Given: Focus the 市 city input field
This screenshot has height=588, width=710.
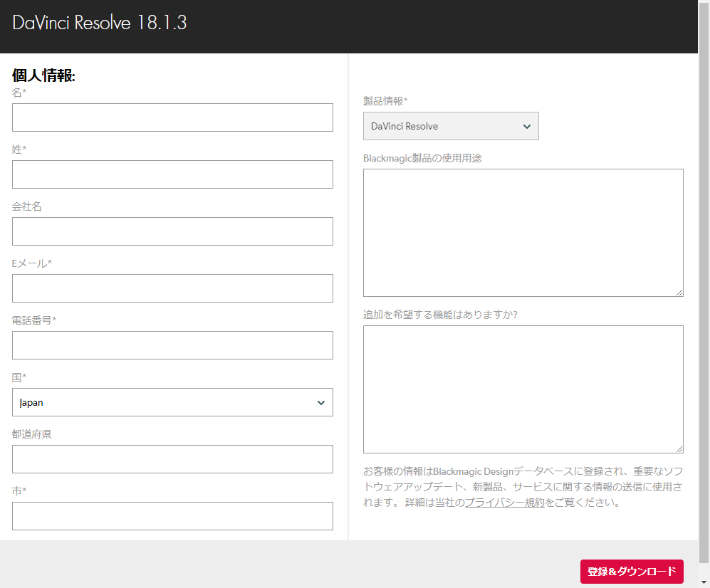Looking at the screenshot, I should click(x=172, y=516).
